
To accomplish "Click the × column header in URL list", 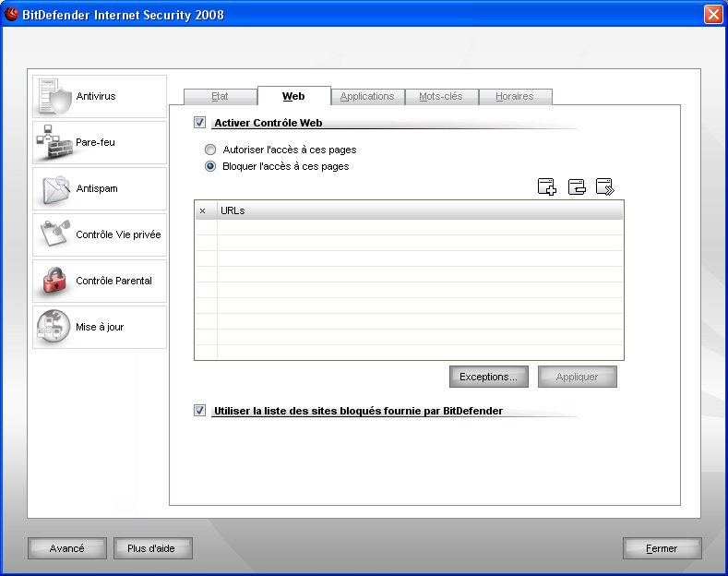I will 206,210.
